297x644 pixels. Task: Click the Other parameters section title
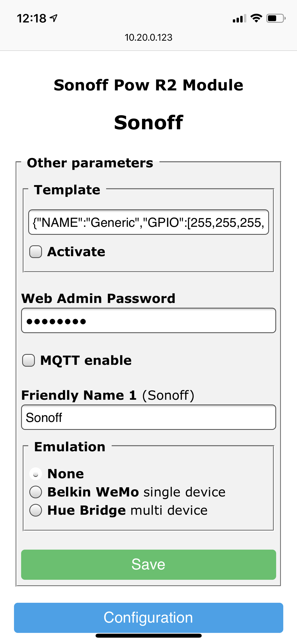[x=90, y=163]
